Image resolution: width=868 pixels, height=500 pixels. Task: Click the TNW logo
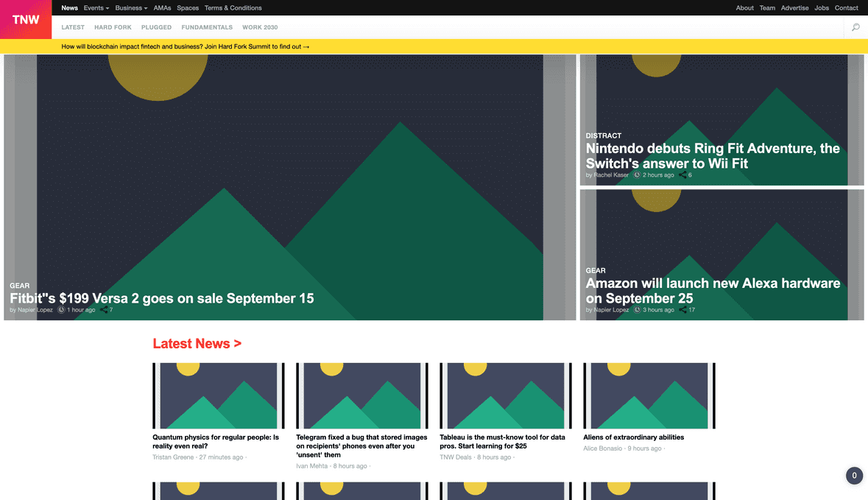tap(25, 20)
